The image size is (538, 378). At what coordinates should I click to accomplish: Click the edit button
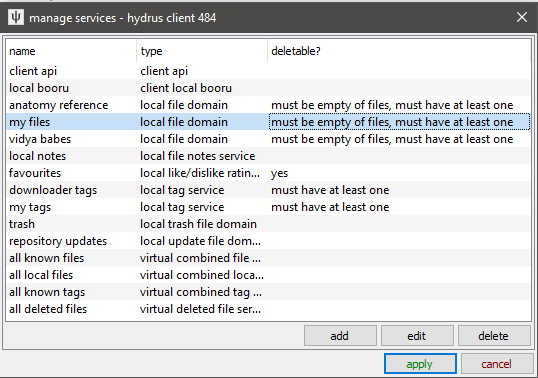[417, 335]
